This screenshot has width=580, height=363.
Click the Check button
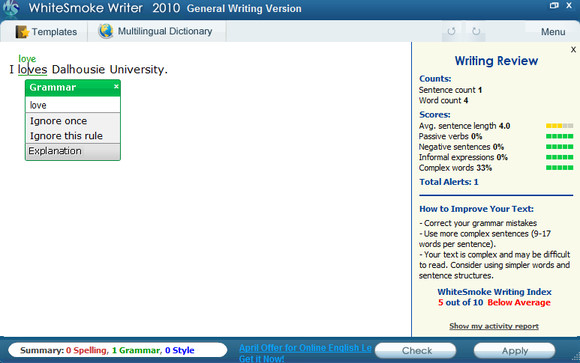(x=416, y=350)
